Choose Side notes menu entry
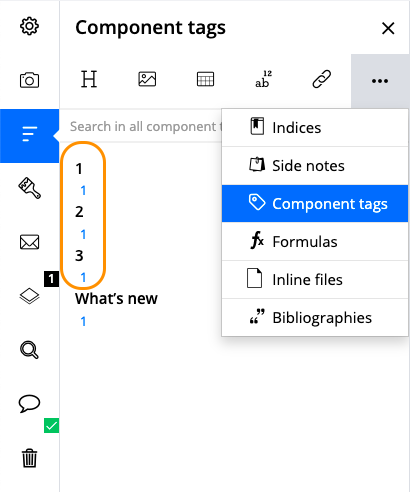 tap(315, 166)
